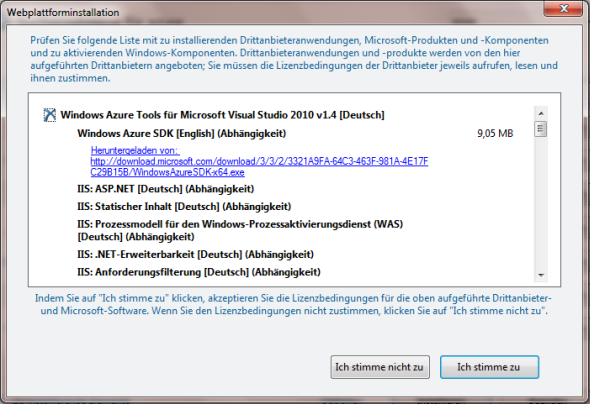Viewport: 590px width, 404px height.
Task: Click the "Heruntergeladen von:" label
Action: (x=135, y=150)
